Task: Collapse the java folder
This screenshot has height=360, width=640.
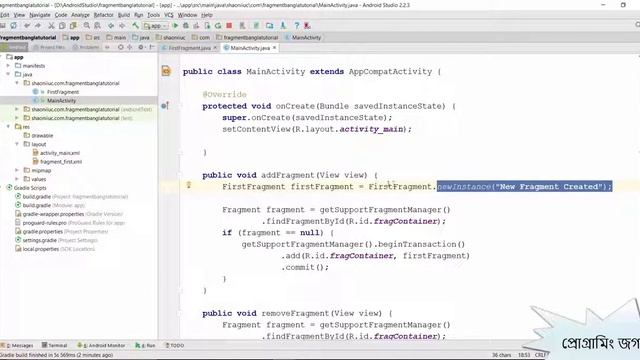Action: (x=8, y=74)
